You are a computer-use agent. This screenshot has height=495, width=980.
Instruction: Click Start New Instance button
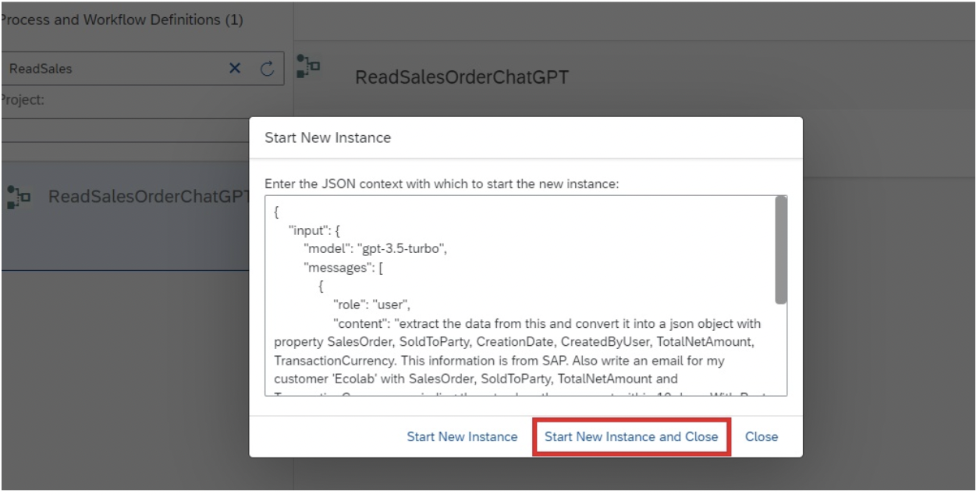pos(462,437)
